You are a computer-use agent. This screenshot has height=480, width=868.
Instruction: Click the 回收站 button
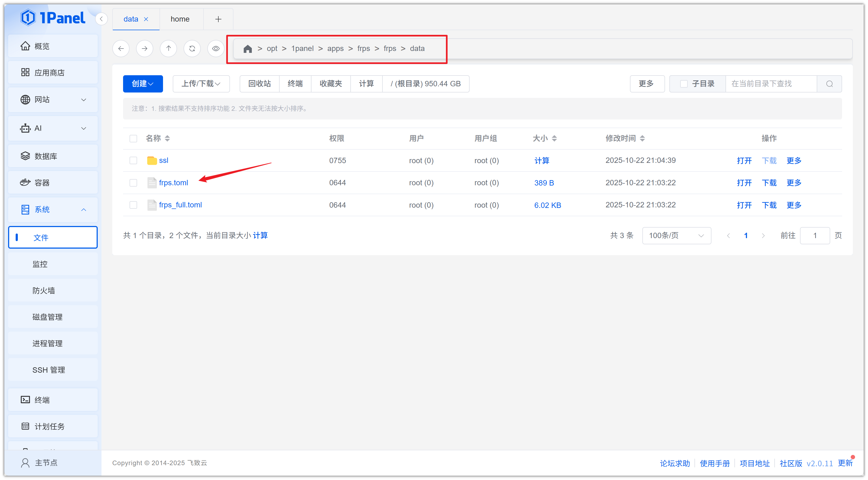(259, 84)
